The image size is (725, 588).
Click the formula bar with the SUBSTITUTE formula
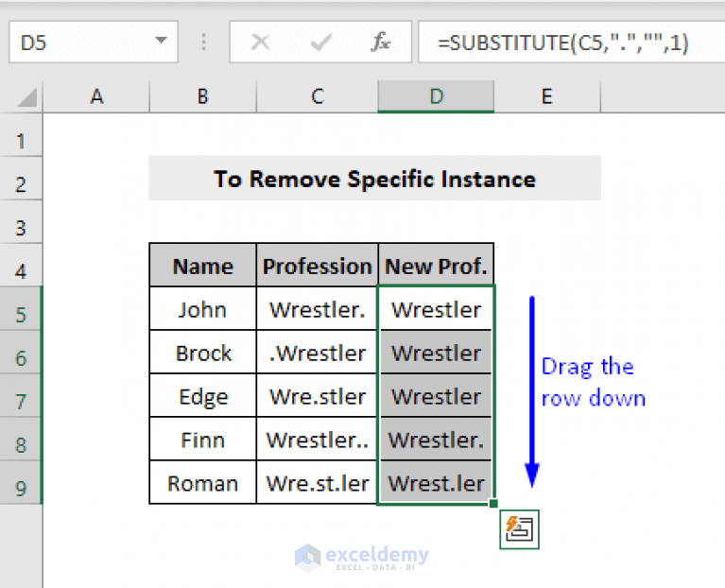pyautogui.click(x=572, y=42)
